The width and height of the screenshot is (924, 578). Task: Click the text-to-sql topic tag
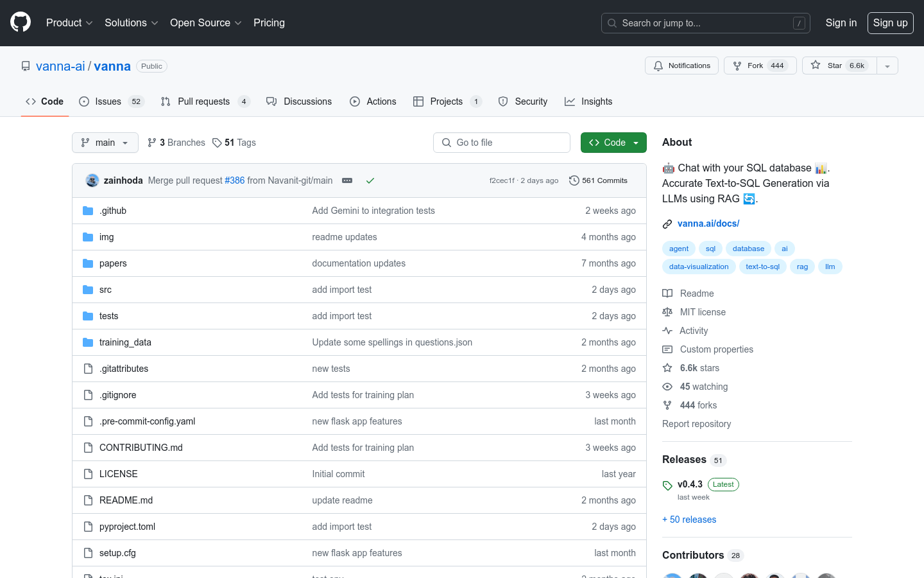click(x=762, y=267)
